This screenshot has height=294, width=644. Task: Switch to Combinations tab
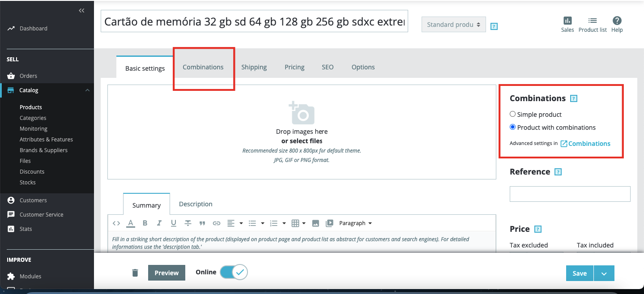click(203, 67)
